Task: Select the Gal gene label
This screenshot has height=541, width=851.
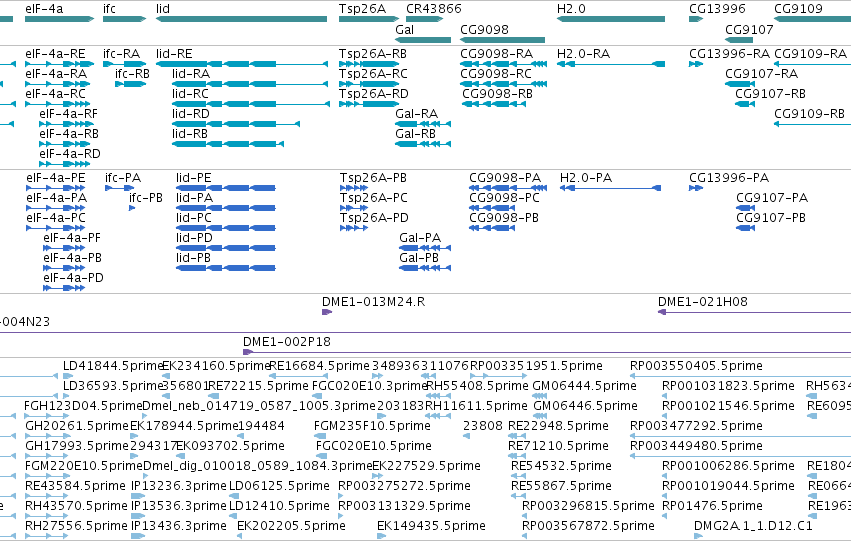Action: click(x=404, y=29)
